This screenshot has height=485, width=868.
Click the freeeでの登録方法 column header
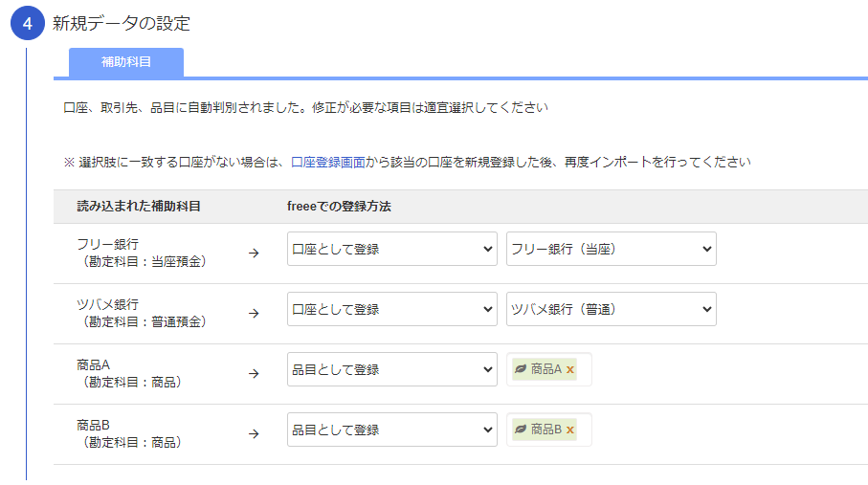point(339,207)
